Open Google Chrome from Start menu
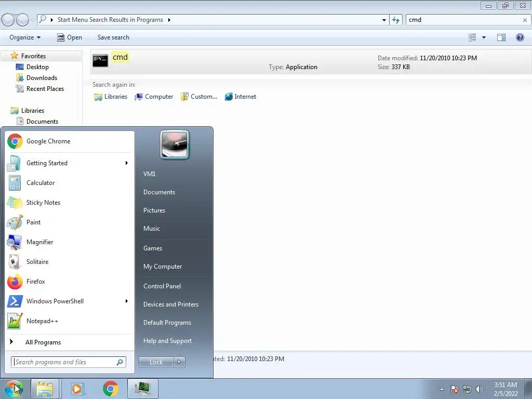532x399 pixels. click(x=69, y=141)
